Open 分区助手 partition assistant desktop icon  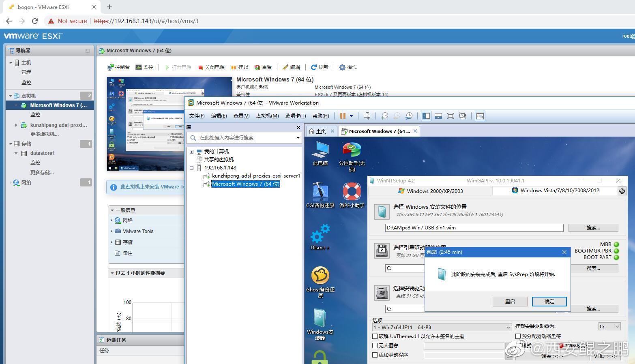(x=352, y=157)
